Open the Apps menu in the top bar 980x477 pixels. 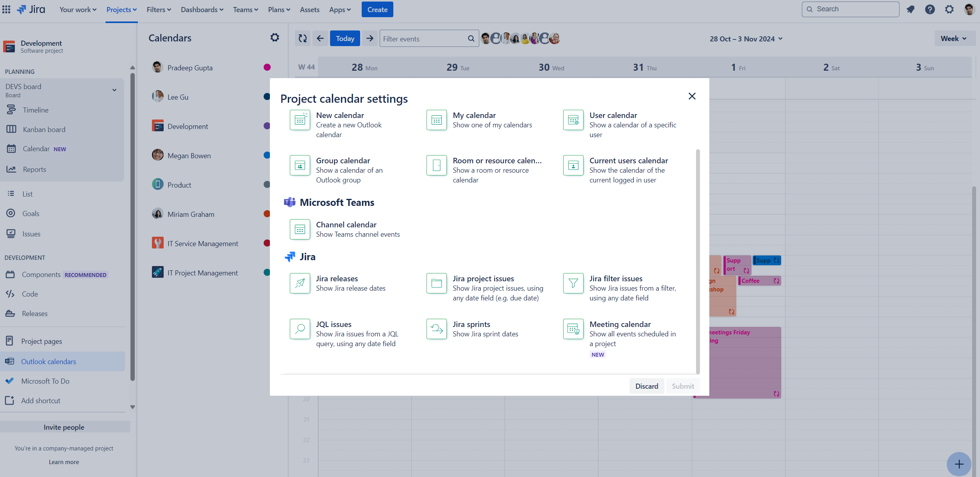click(339, 9)
